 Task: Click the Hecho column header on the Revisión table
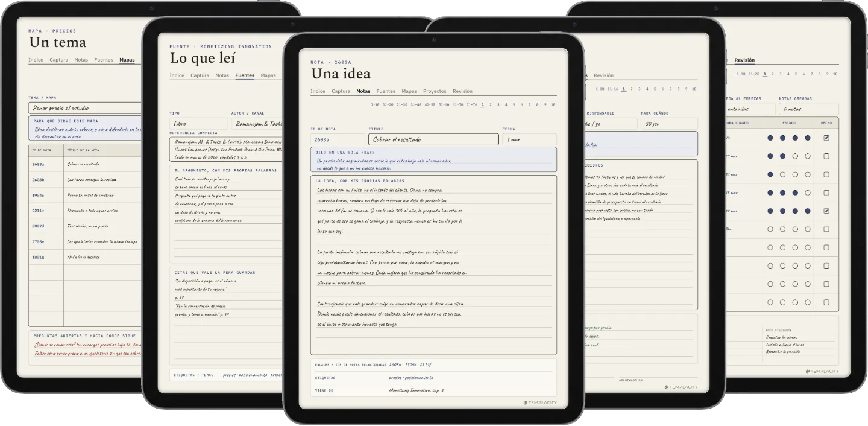pyautogui.click(x=826, y=123)
